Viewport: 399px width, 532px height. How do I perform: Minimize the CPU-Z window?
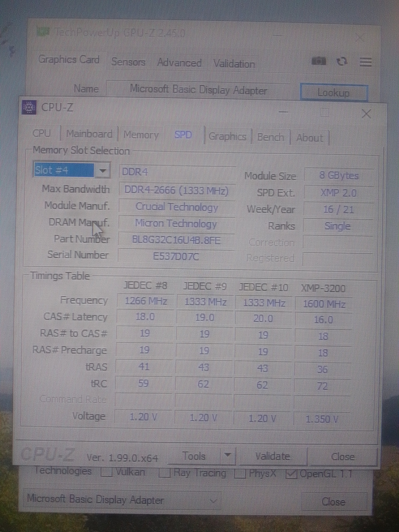pyautogui.click(x=283, y=112)
